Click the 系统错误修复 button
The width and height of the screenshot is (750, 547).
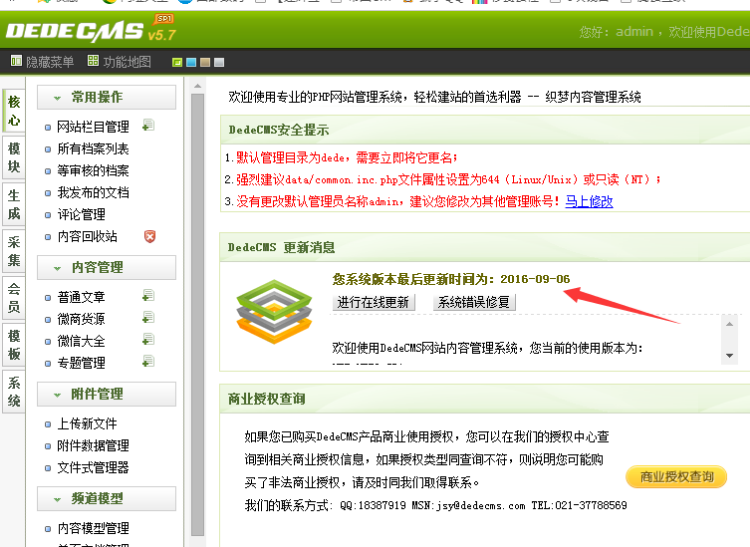point(474,302)
